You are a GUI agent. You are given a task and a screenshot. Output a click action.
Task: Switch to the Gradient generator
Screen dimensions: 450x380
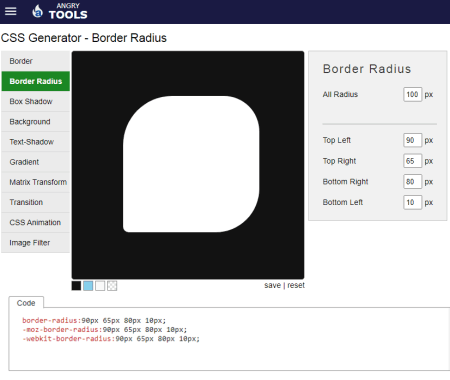(36, 162)
